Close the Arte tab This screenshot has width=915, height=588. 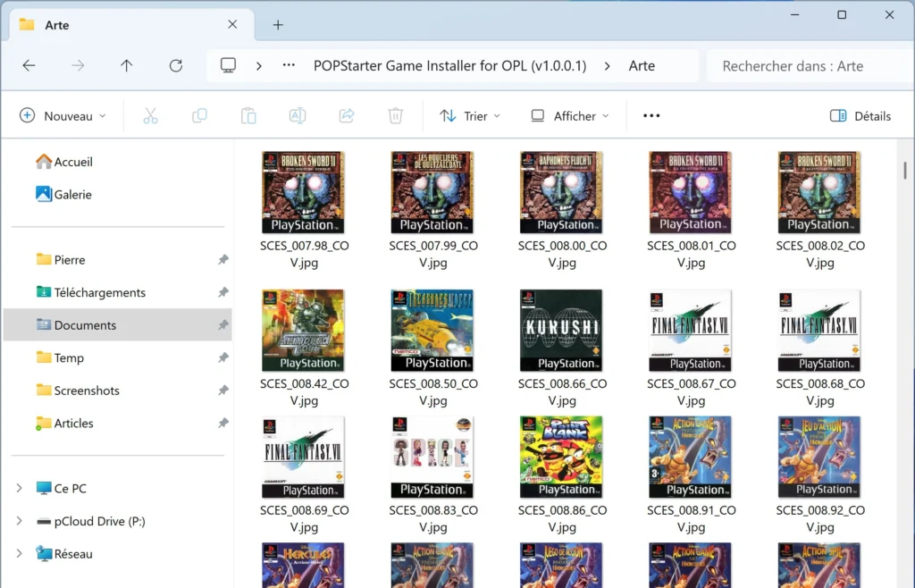click(x=232, y=24)
